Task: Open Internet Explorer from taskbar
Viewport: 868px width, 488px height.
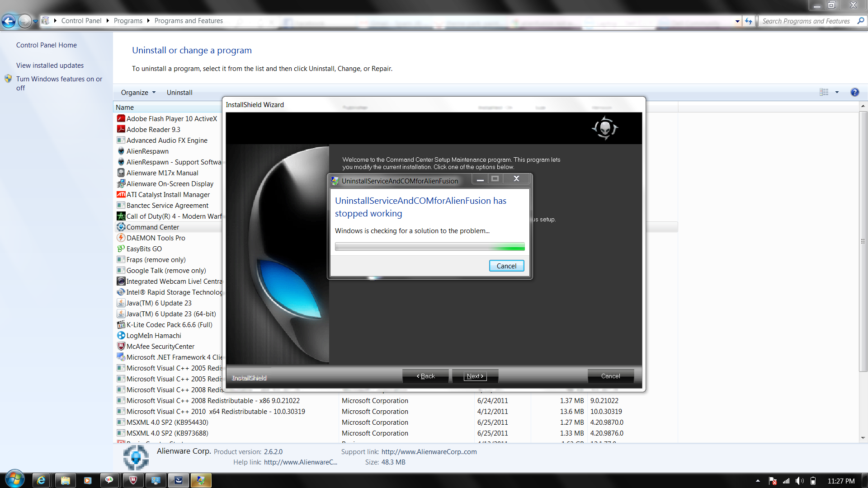Action: [41, 480]
